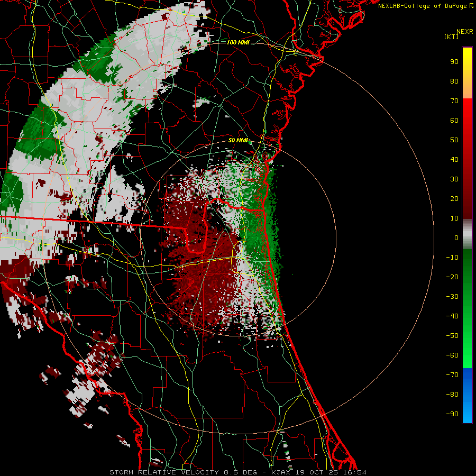Click the [KT] units label
Viewport: 476px width, 476px height.
tap(451, 36)
